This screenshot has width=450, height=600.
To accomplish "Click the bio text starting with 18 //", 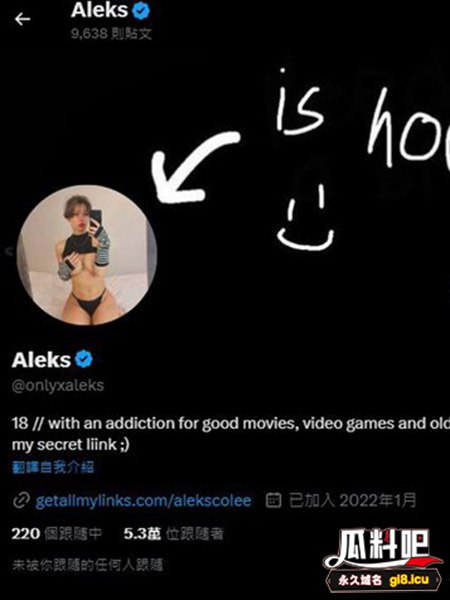I will [x=231, y=434].
